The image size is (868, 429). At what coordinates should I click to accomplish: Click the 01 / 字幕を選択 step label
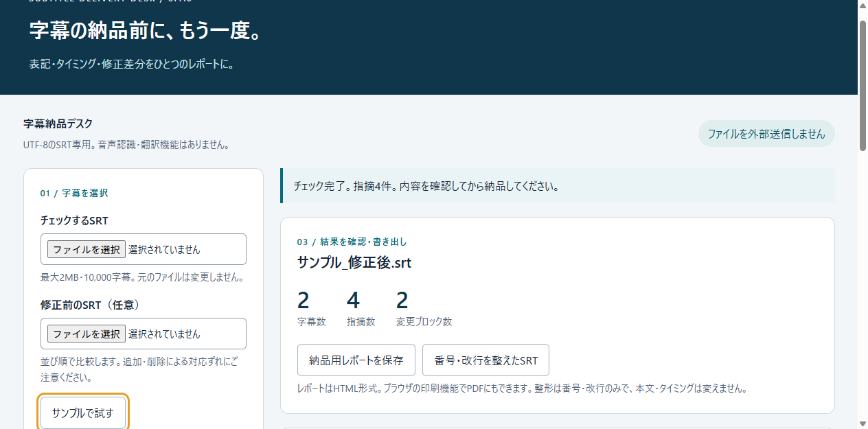[x=74, y=193]
